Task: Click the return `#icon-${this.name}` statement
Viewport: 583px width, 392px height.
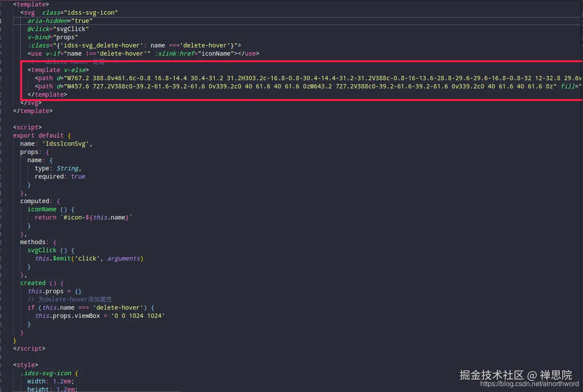Action: click(84, 217)
